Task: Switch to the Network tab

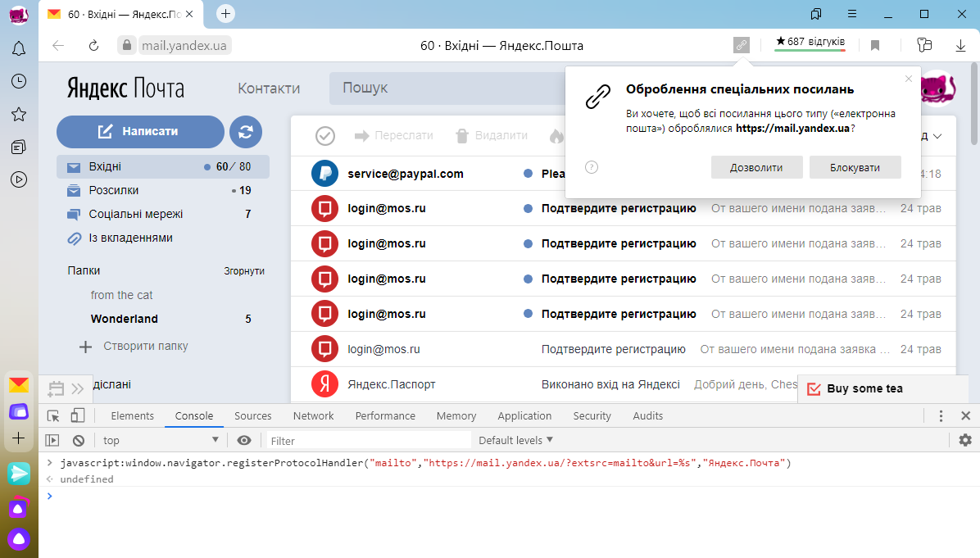Action: tap(314, 416)
